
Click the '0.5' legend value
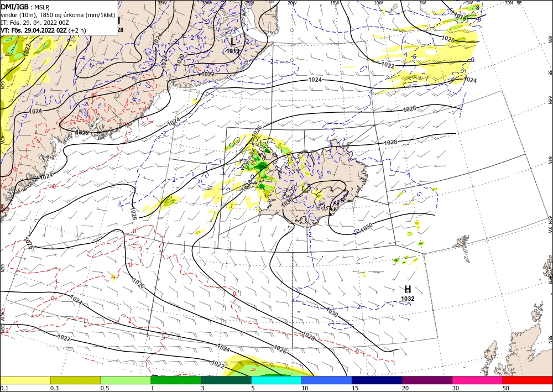point(105,388)
